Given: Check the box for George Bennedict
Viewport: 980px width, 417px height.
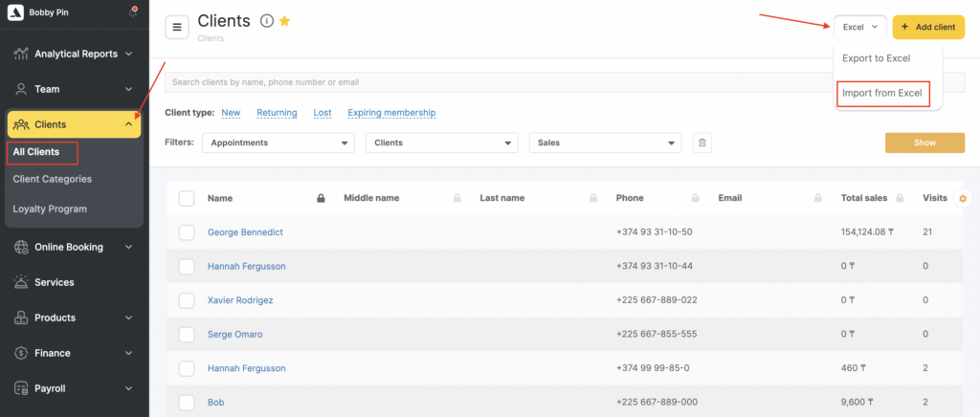Looking at the screenshot, I should pyautogui.click(x=187, y=232).
